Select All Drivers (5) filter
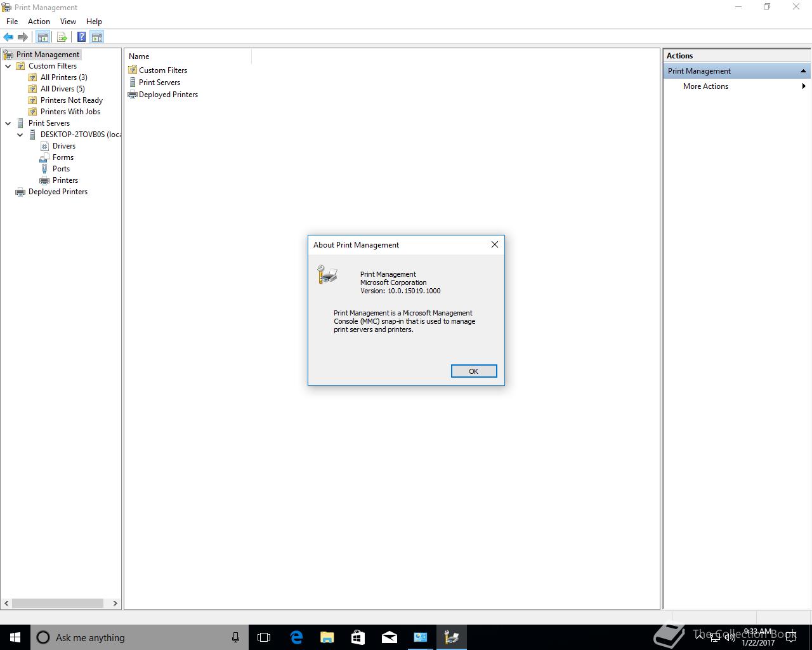Image resolution: width=812 pixels, height=650 pixels. point(63,89)
